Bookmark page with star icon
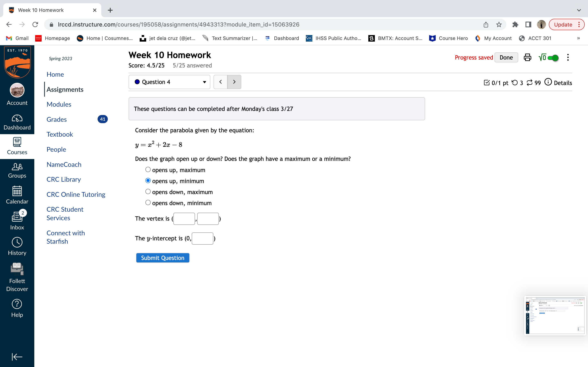588x367 pixels. click(x=499, y=24)
